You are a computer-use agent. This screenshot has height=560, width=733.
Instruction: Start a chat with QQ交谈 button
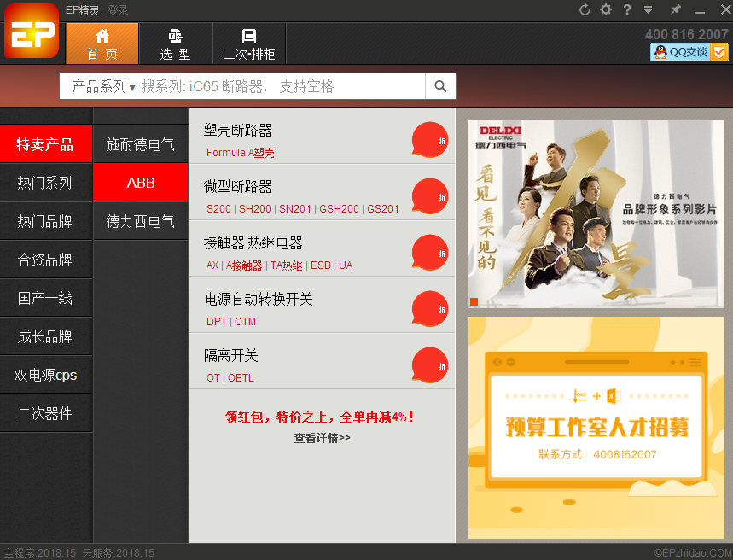680,52
